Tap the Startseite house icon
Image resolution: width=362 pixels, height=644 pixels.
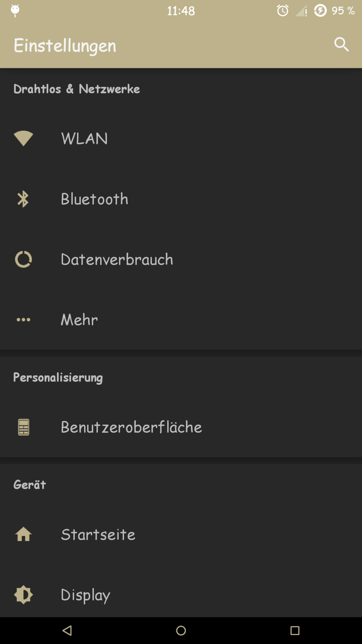click(x=23, y=535)
